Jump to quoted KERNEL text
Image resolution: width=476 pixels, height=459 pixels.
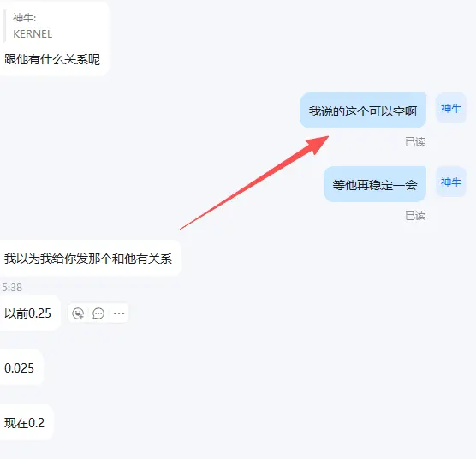point(33,34)
